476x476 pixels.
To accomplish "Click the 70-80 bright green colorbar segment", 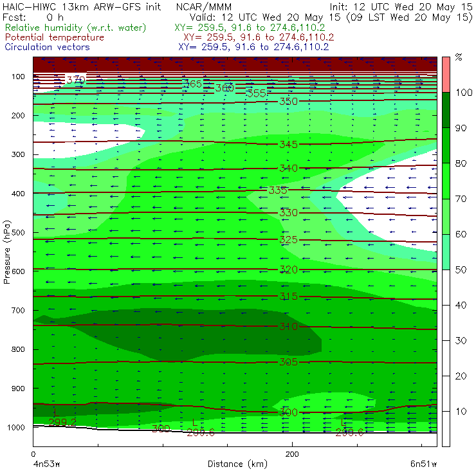I will pos(446,181).
